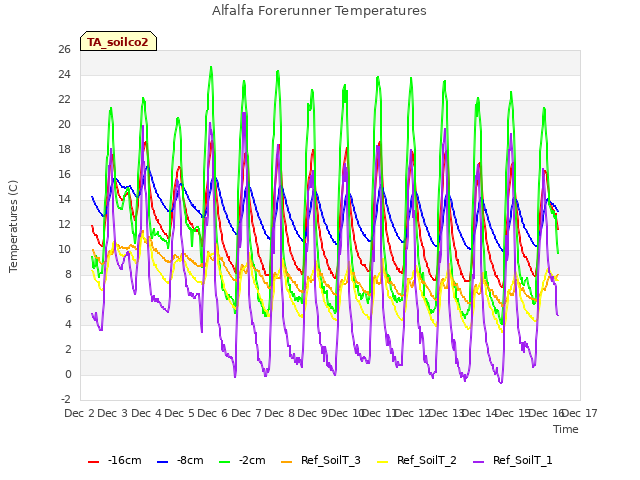Click the Dec 6 x-axis tick label
This screenshot has width=640, height=480.
213,413
